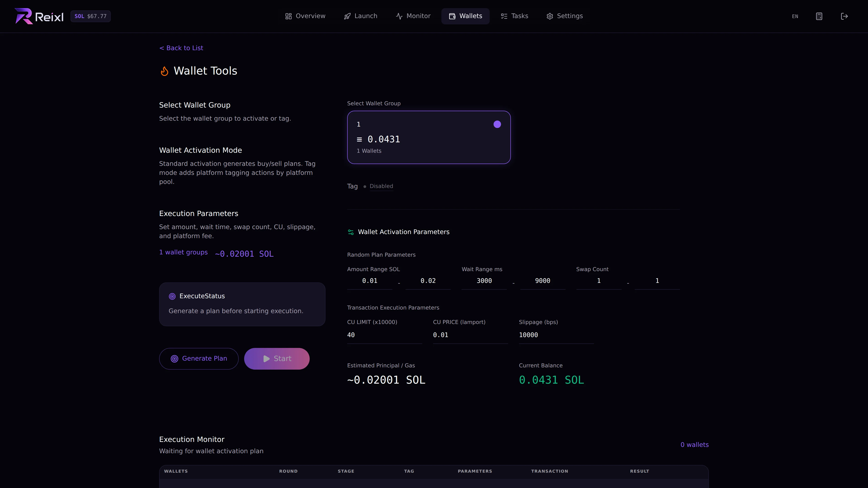Go to the Tasks tab

(x=514, y=16)
